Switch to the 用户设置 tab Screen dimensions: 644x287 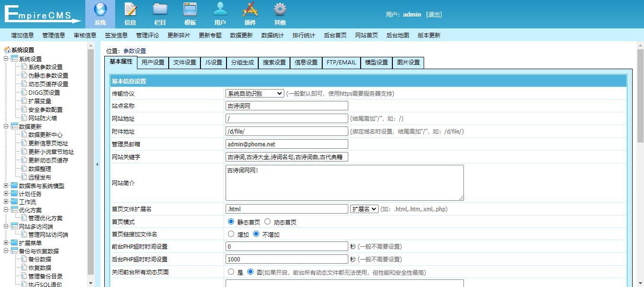(x=153, y=63)
